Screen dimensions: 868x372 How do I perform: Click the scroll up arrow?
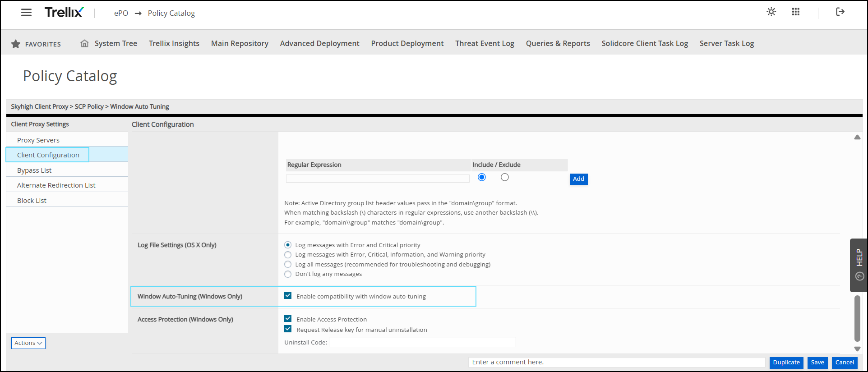(x=857, y=137)
